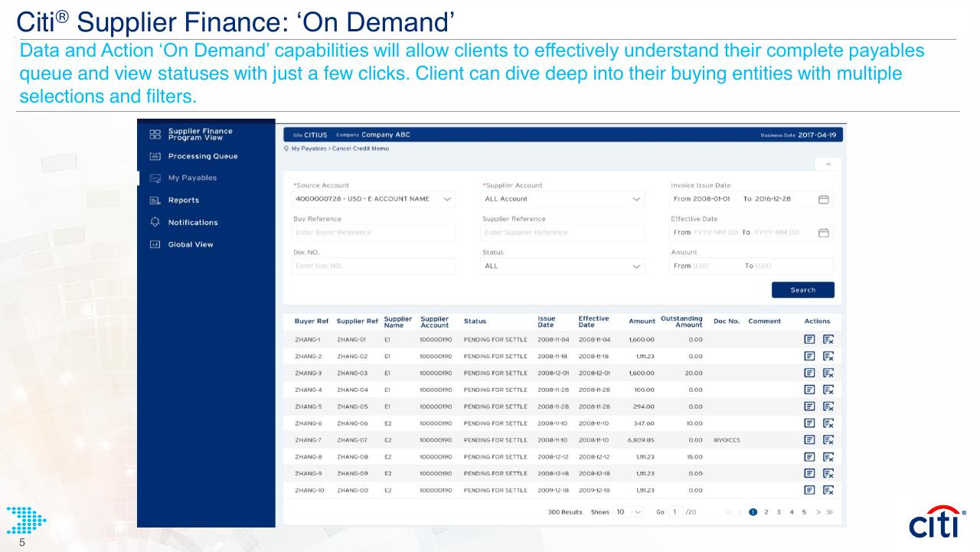980x552 pixels.
Task: Cancel memo icon for ZHANG-3 row
Action: (x=828, y=373)
